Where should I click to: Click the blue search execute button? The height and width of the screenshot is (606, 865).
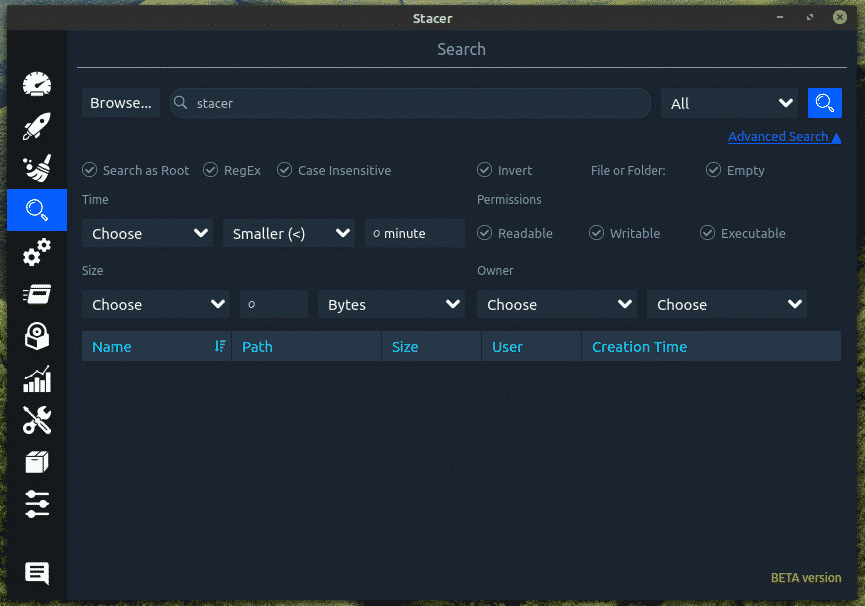[825, 103]
